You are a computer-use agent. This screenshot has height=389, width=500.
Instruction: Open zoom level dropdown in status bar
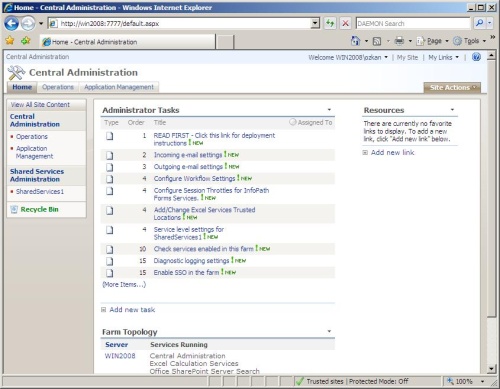click(482, 381)
